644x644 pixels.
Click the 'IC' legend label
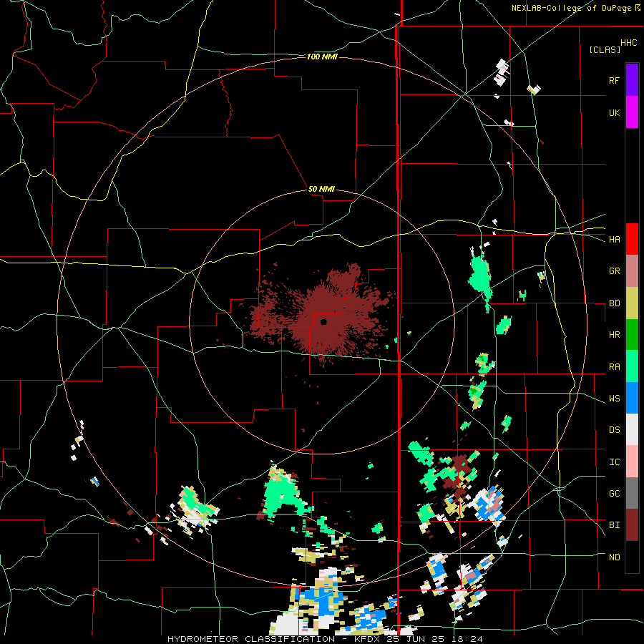tap(614, 462)
